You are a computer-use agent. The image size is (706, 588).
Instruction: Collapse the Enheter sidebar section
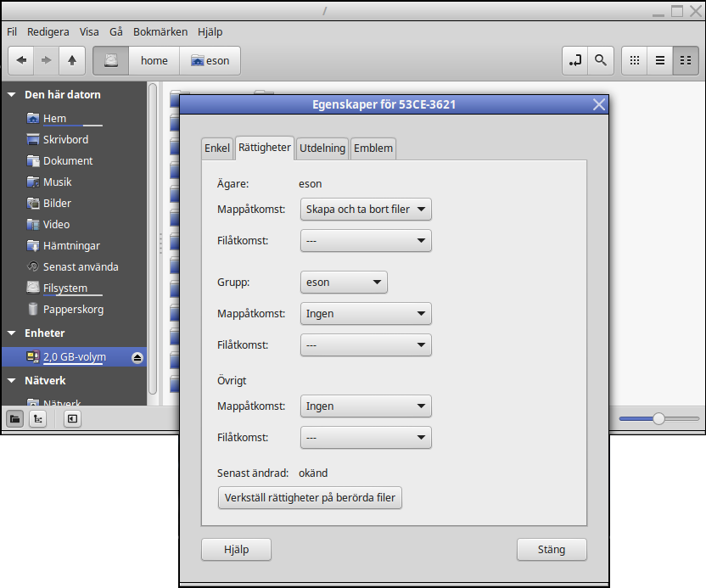pyautogui.click(x=12, y=333)
